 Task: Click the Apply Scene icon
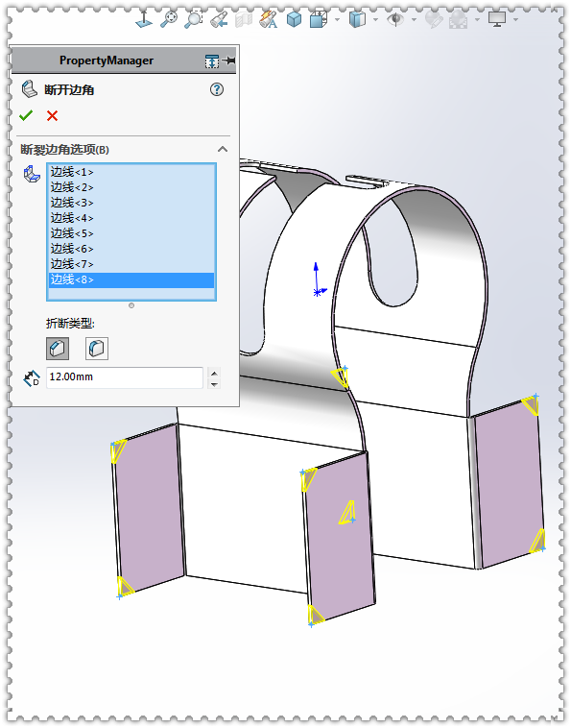[x=459, y=19]
